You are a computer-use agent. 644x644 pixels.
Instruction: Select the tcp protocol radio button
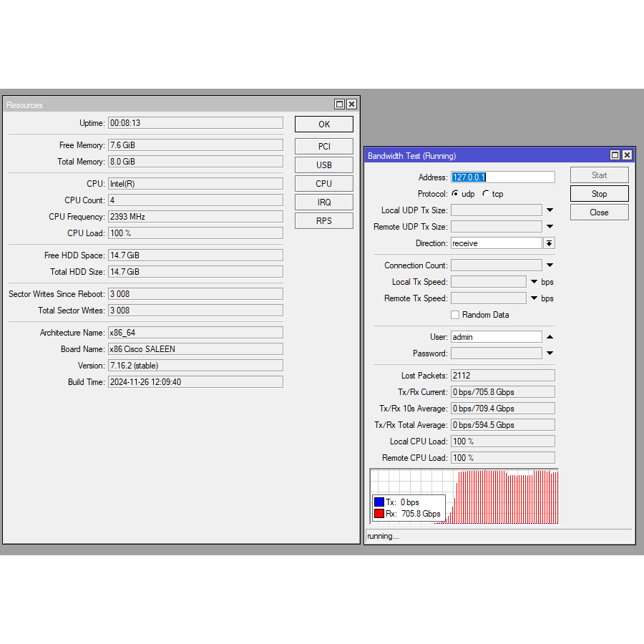(x=487, y=194)
